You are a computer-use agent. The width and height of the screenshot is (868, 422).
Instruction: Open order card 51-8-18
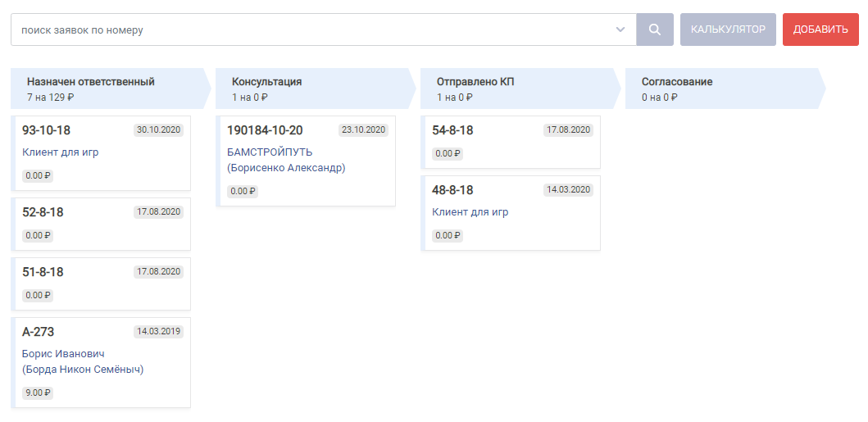[101, 284]
